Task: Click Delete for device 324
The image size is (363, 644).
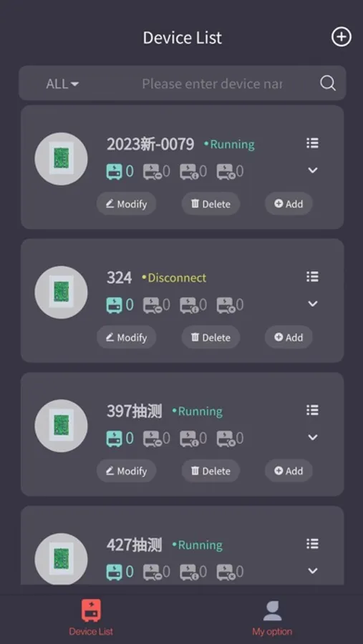Action: 210,337
